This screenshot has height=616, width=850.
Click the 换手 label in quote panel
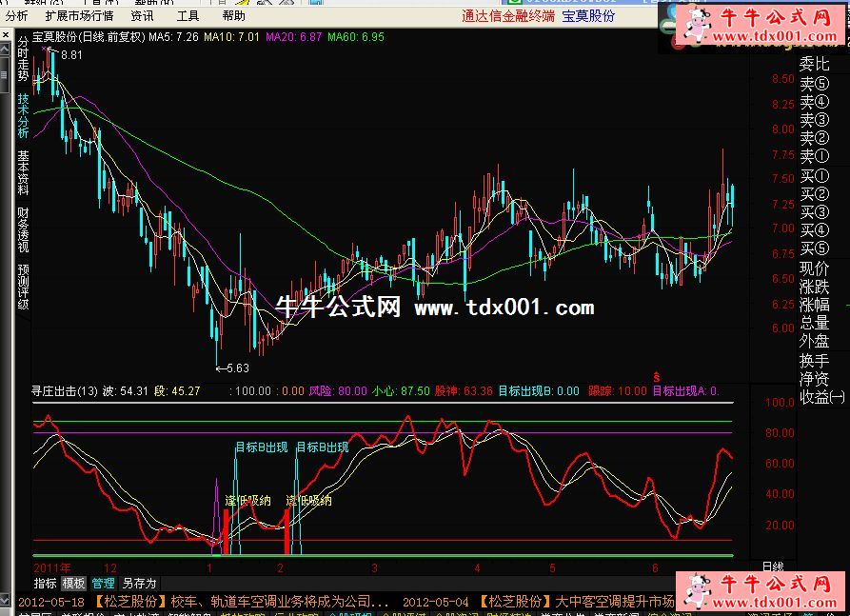click(814, 361)
